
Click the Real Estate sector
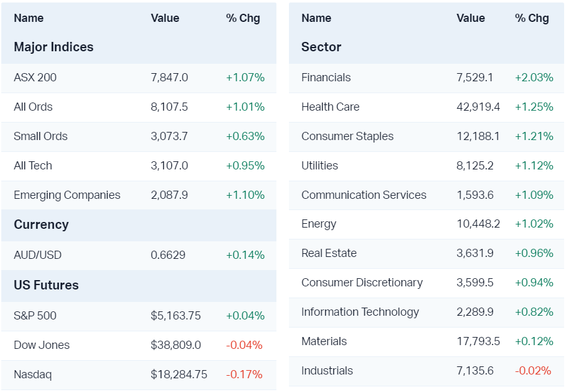[x=329, y=253]
